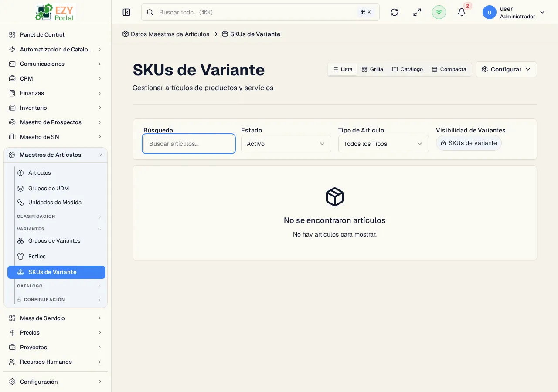Click the search magnifier icon in top bar
558x392 pixels.
pyautogui.click(x=150, y=12)
